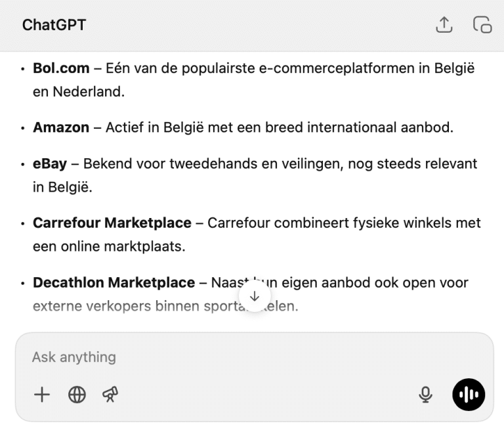
Task: Click the ChatGPT title in header
Action: coord(54,25)
